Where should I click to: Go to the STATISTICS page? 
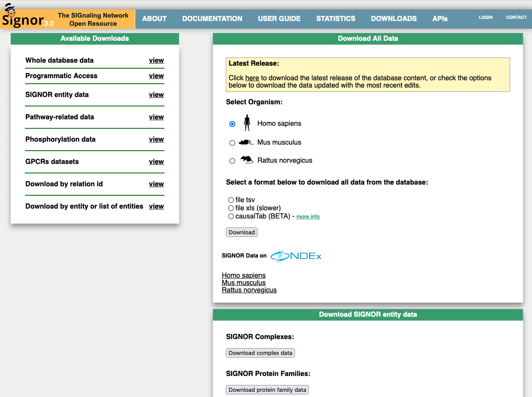(336, 19)
